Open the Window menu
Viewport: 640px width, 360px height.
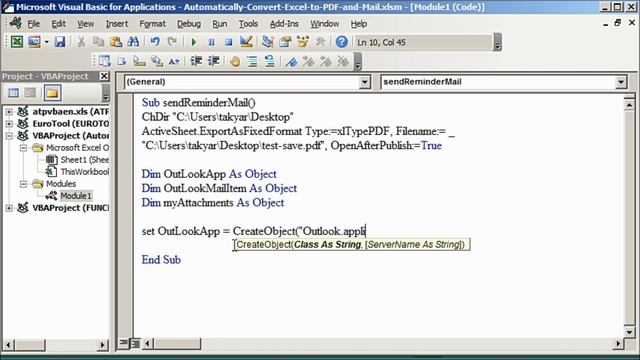(324, 24)
